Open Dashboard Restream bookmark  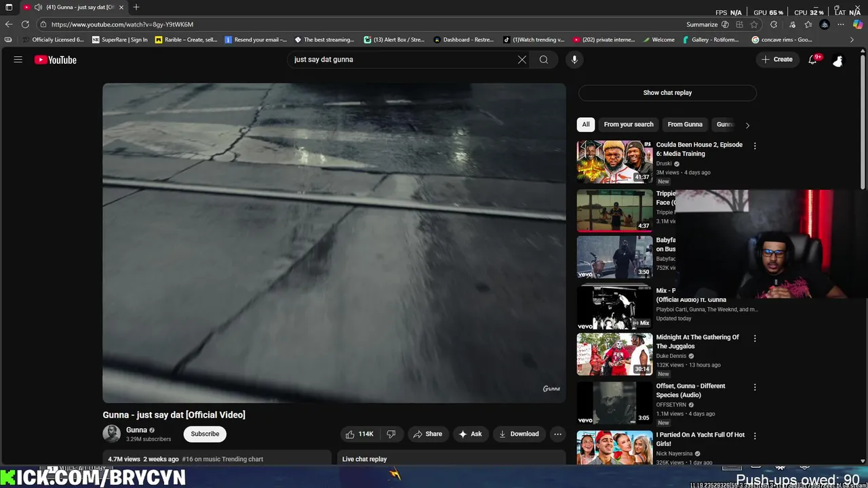pos(463,40)
